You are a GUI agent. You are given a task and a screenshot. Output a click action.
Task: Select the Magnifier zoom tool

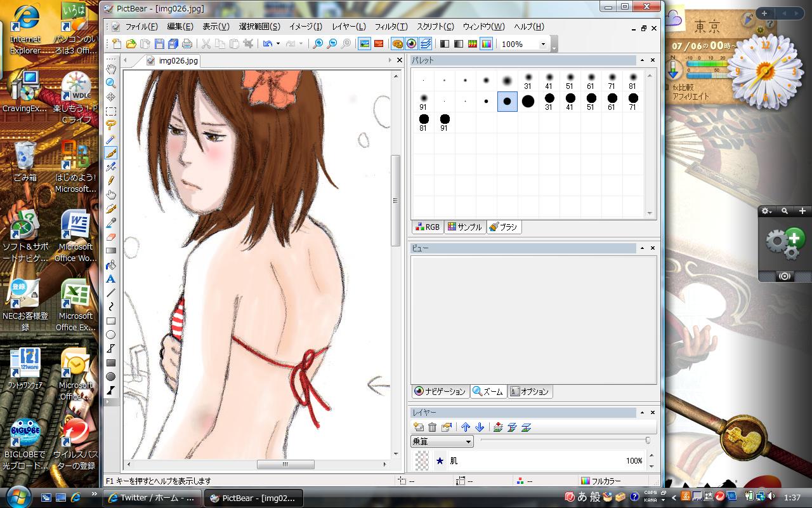111,83
